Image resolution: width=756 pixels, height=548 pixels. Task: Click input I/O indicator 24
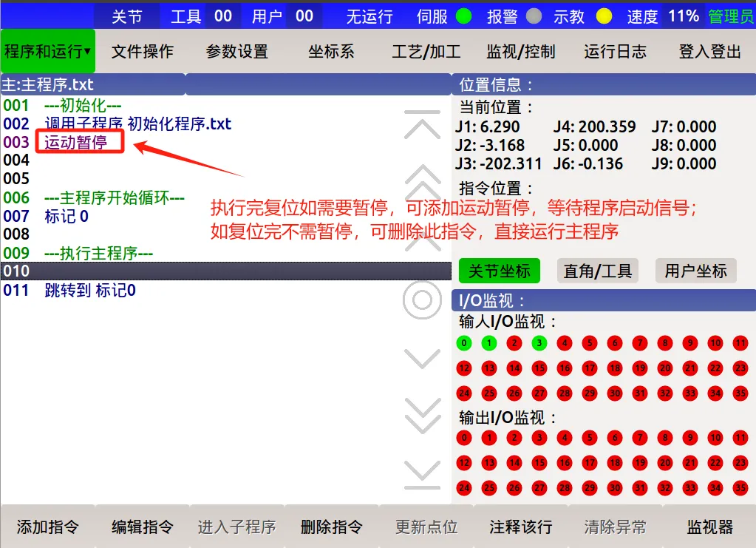click(x=464, y=393)
